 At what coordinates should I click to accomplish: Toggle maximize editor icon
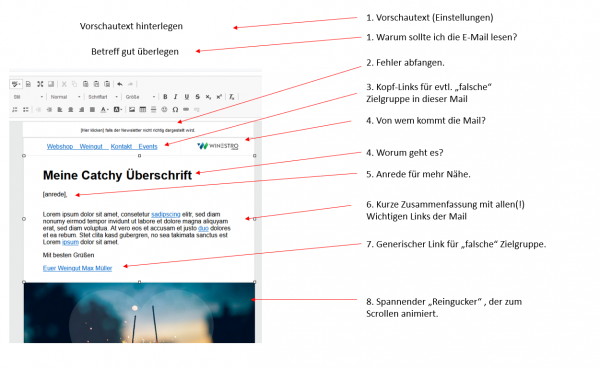pyautogui.click(x=40, y=84)
